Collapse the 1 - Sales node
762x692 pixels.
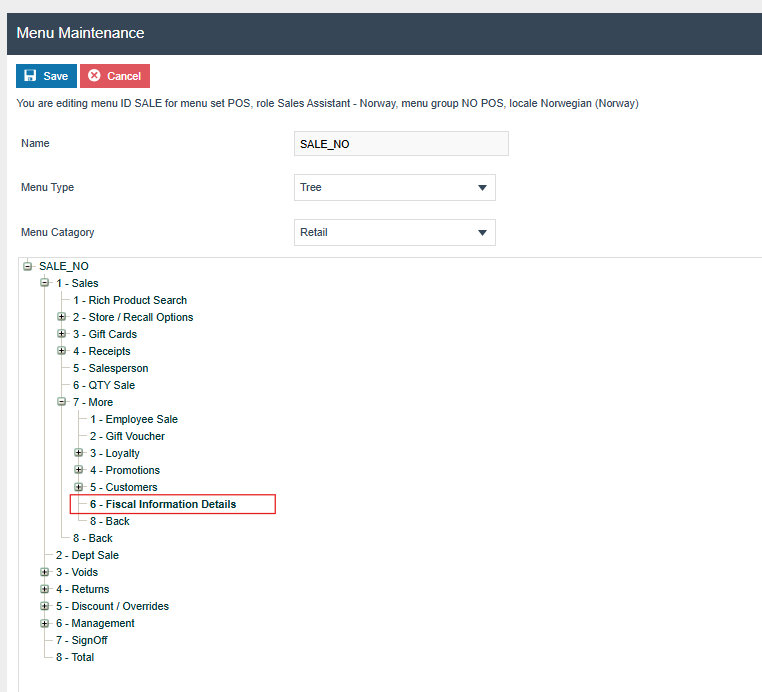45,283
